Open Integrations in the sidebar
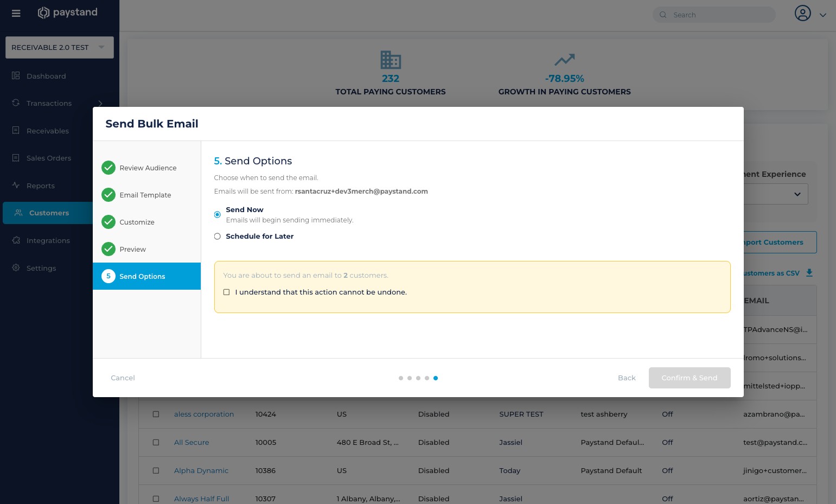 pos(48,240)
